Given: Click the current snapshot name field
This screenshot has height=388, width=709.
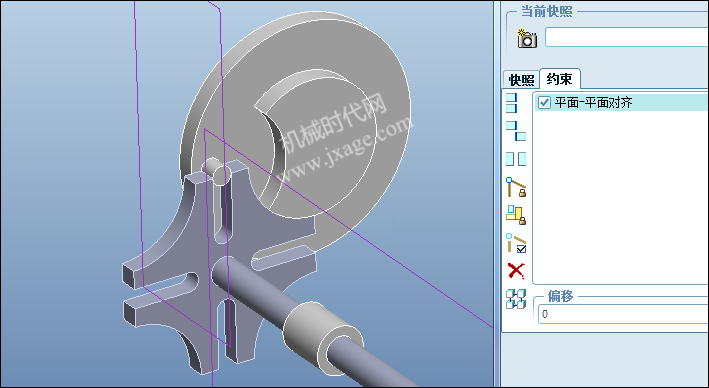Looking at the screenshot, I should (627, 37).
